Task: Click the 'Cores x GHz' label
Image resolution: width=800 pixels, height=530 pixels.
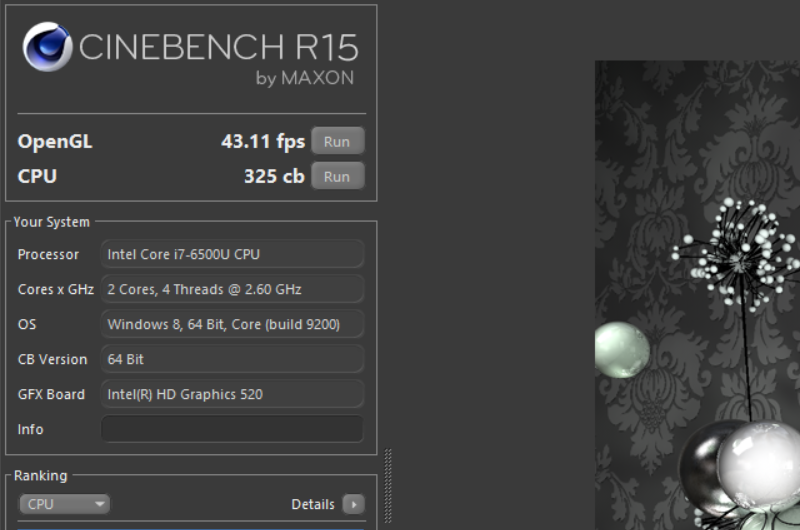Action: 56,289
